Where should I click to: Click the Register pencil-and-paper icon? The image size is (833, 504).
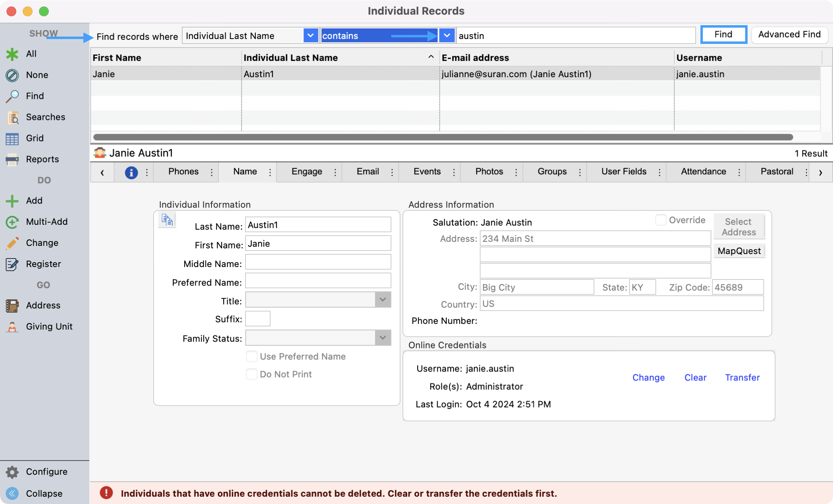point(12,264)
